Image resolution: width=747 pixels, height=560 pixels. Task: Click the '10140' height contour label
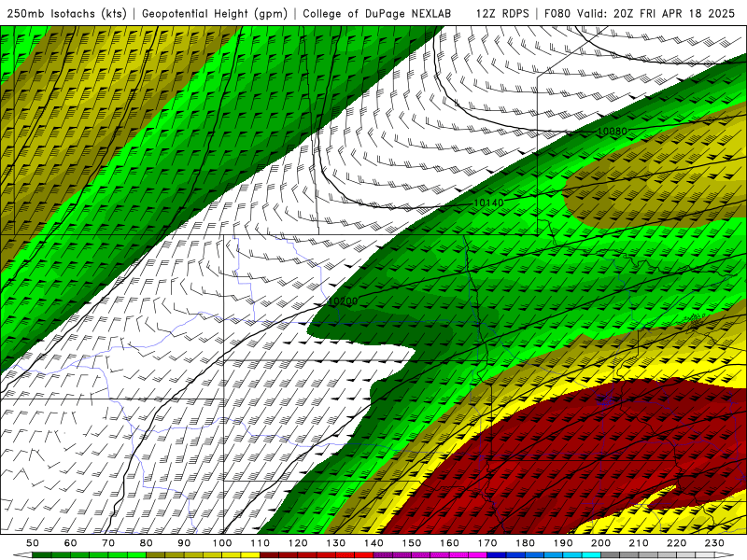pos(488,203)
